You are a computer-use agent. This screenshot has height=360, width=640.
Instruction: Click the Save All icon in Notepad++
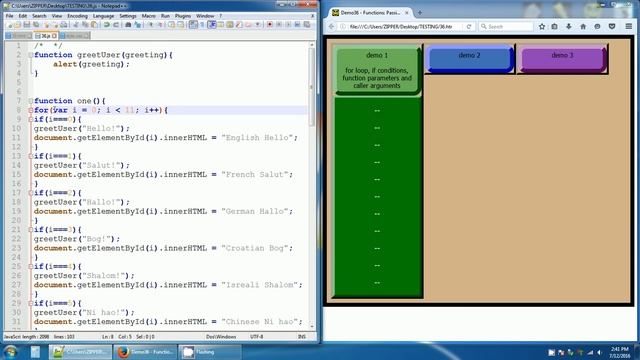36,25
